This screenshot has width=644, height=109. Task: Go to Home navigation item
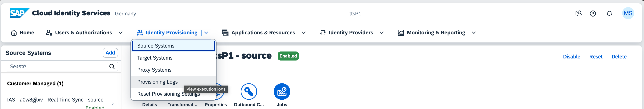tap(23, 33)
